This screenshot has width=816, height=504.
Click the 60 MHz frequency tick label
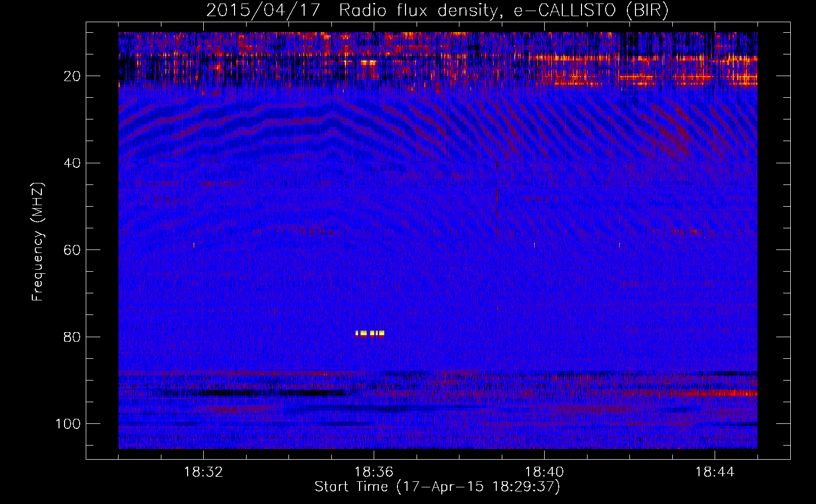pos(73,250)
